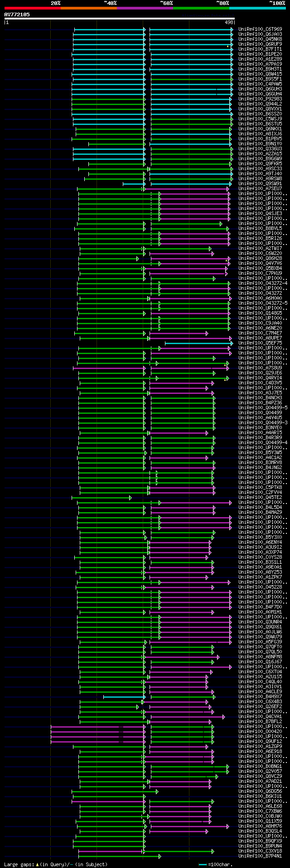
Task: Click the cyan alignment bar for B4H9X7
Action: pyautogui.click(x=124, y=697)
